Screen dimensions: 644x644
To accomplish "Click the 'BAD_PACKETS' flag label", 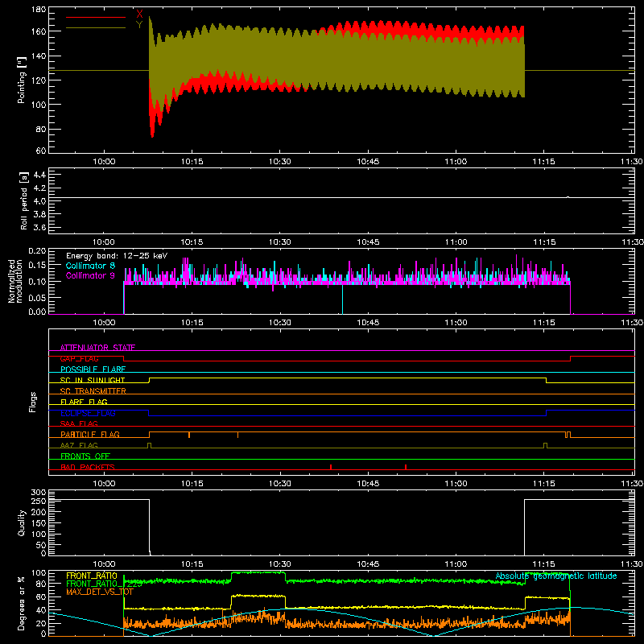I will (x=88, y=467).
